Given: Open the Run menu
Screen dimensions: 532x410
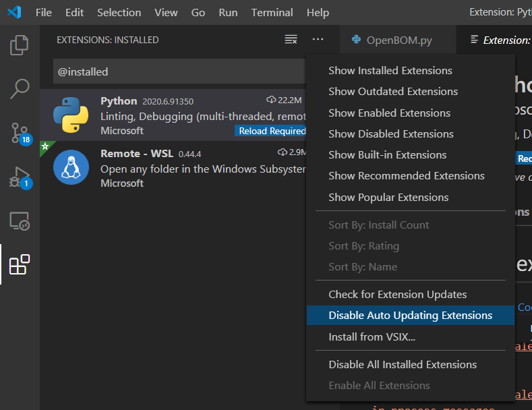Looking at the screenshot, I should (x=228, y=13).
